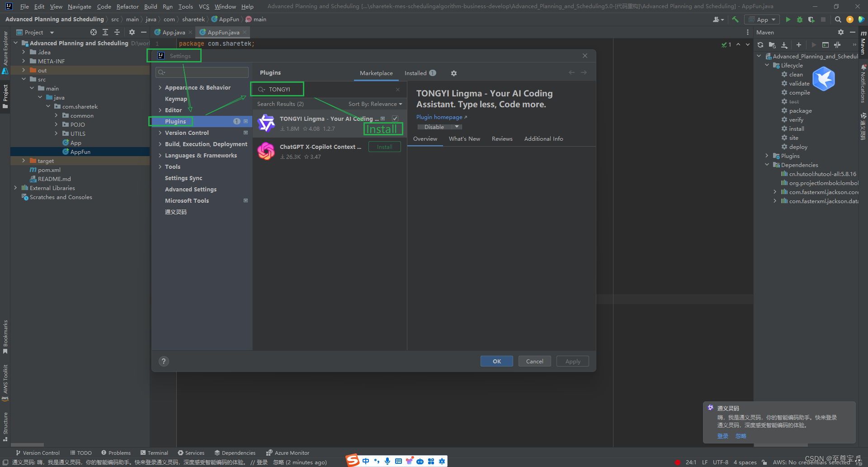This screenshot has width=868, height=467.
Task: Expand the Editor settings node
Action: (160, 110)
